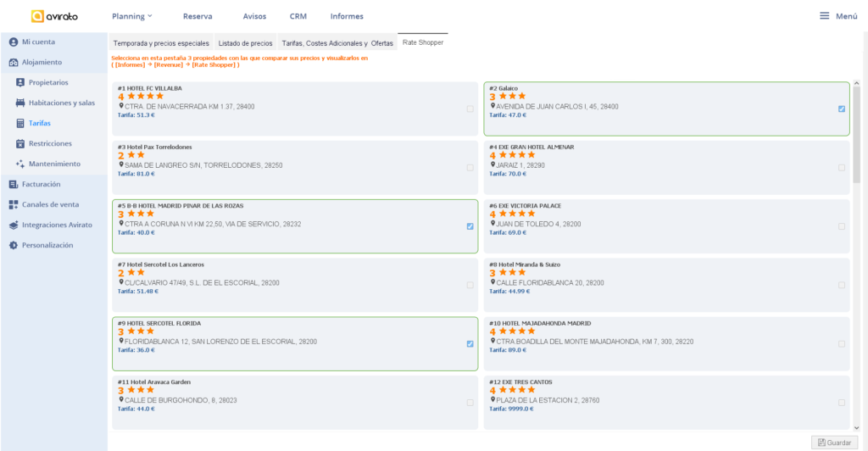The height and width of the screenshot is (451, 868).
Task: Check the Hotel Miranda & Suizo checkbox
Action: 842,285
